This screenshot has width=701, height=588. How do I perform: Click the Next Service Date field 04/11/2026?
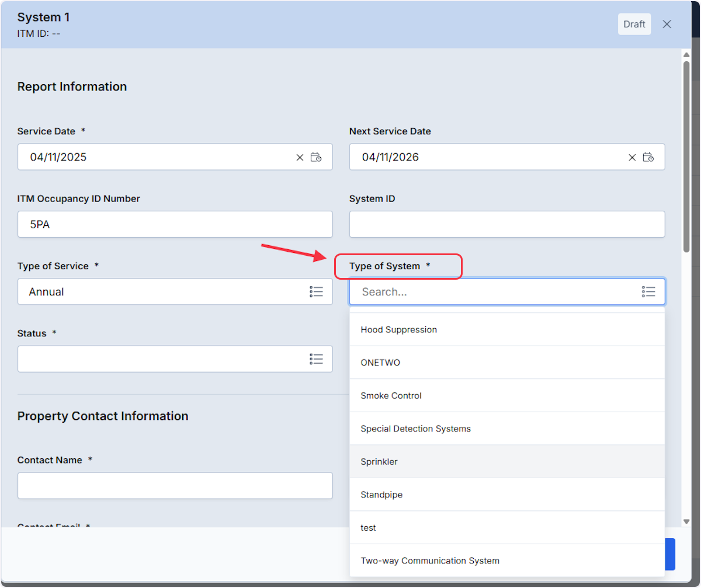pyautogui.click(x=507, y=157)
